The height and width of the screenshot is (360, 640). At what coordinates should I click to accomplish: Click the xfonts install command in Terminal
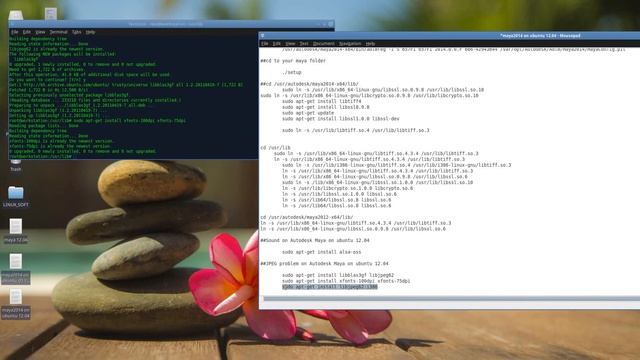point(98,121)
